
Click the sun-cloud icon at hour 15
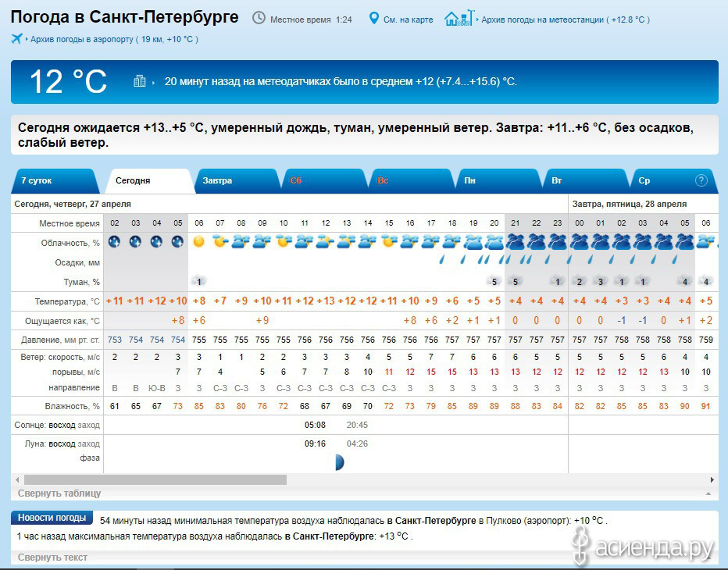coord(389,241)
